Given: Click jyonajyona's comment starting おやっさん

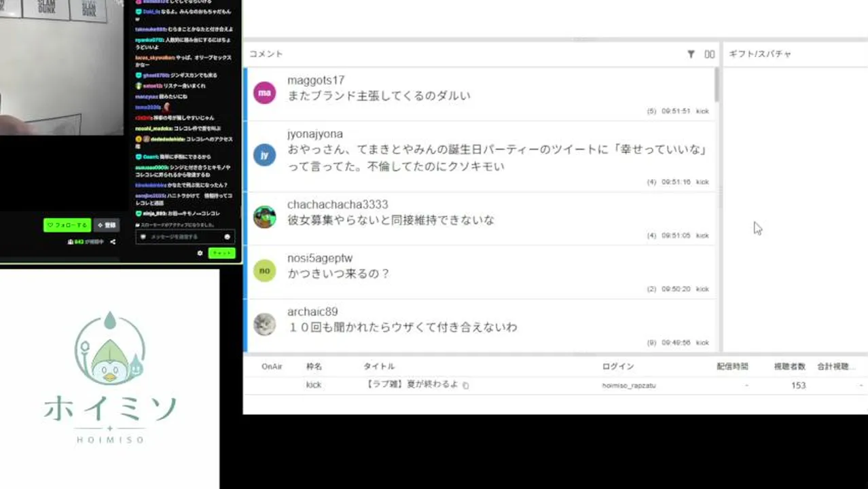Looking at the screenshot, I should [x=498, y=158].
